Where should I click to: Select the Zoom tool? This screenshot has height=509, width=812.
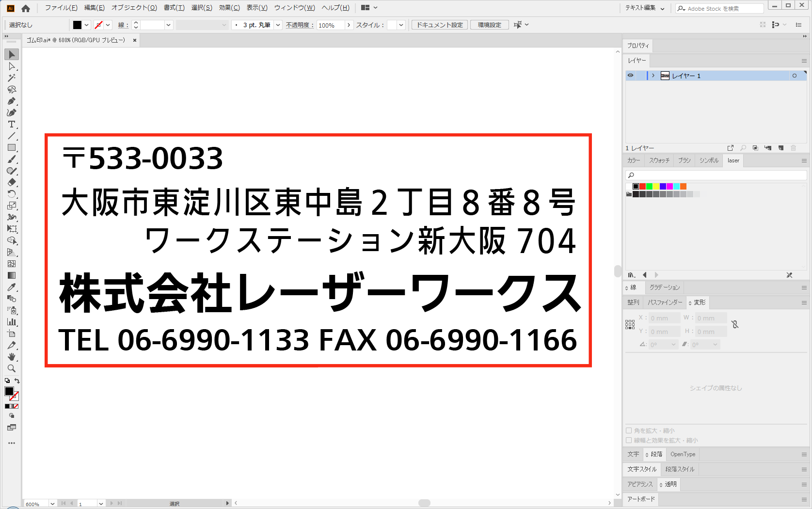pyautogui.click(x=12, y=368)
